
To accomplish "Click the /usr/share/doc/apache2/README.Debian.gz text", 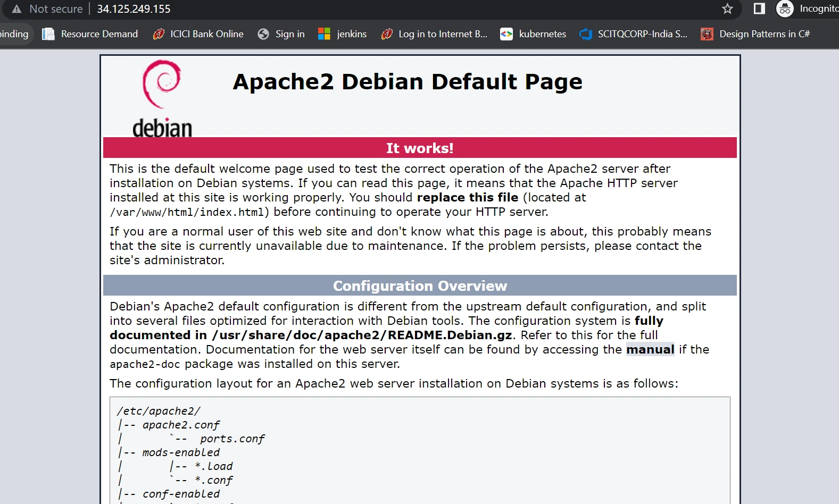I will (x=362, y=335).
